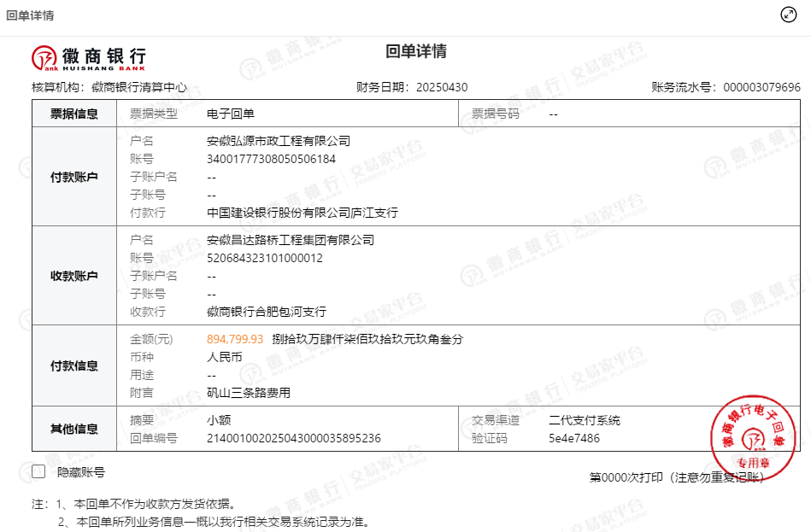Image resolution: width=811 pixels, height=532 pixels.
Task: Select payer account number 34001777308050506184
Action: coord(271,159)
